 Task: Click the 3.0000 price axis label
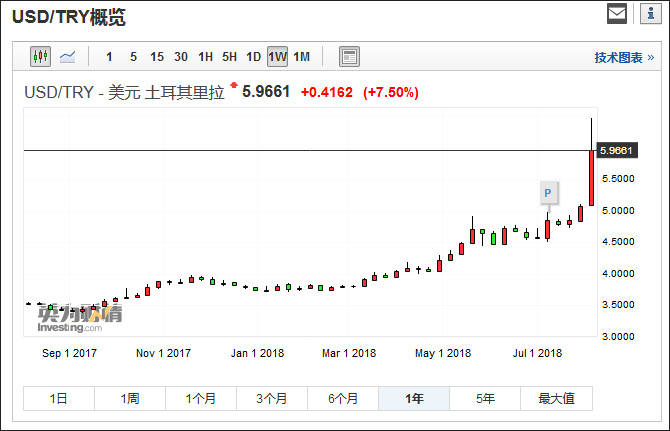(x=618, y=337)
